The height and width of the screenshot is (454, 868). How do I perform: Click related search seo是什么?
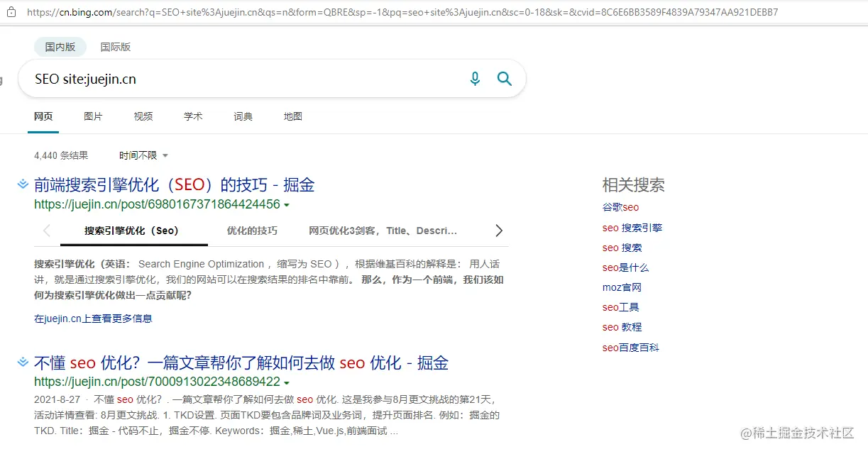(x=625, y=267)
